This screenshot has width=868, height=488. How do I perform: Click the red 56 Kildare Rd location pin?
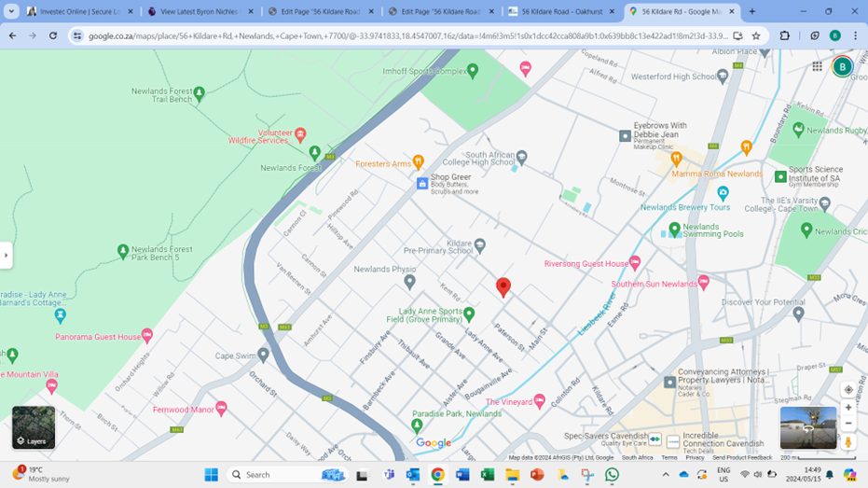503,286
